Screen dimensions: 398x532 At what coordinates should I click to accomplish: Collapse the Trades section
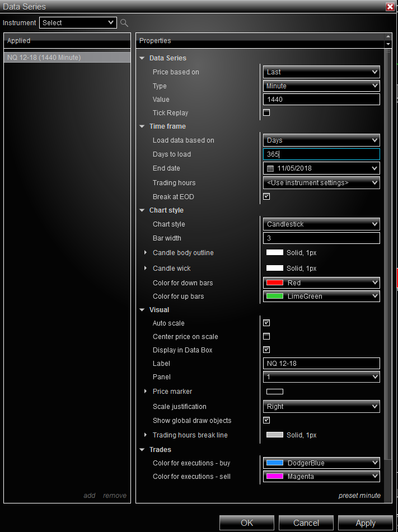142,450
